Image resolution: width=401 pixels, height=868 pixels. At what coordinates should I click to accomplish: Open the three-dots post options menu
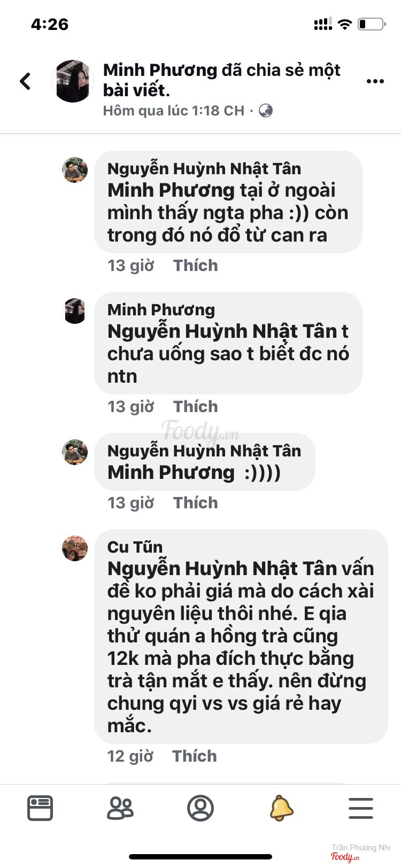click(375, 81)
